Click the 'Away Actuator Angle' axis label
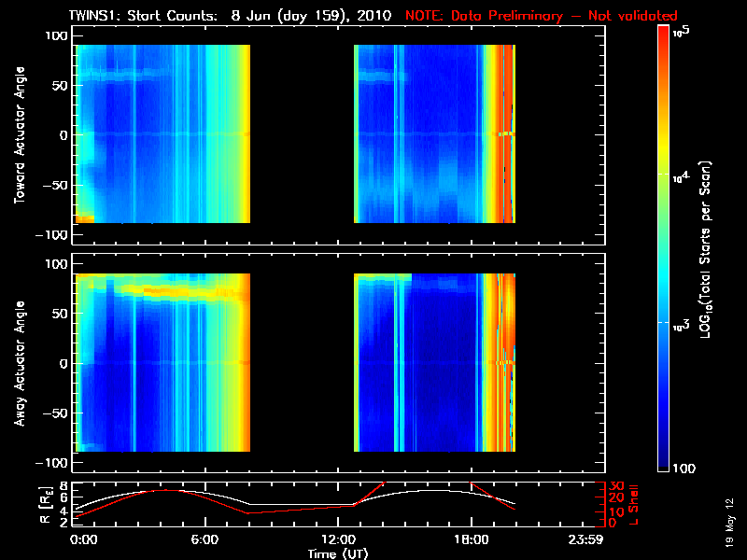The width and height of the screenshot is (747, 560). point(19,363)
